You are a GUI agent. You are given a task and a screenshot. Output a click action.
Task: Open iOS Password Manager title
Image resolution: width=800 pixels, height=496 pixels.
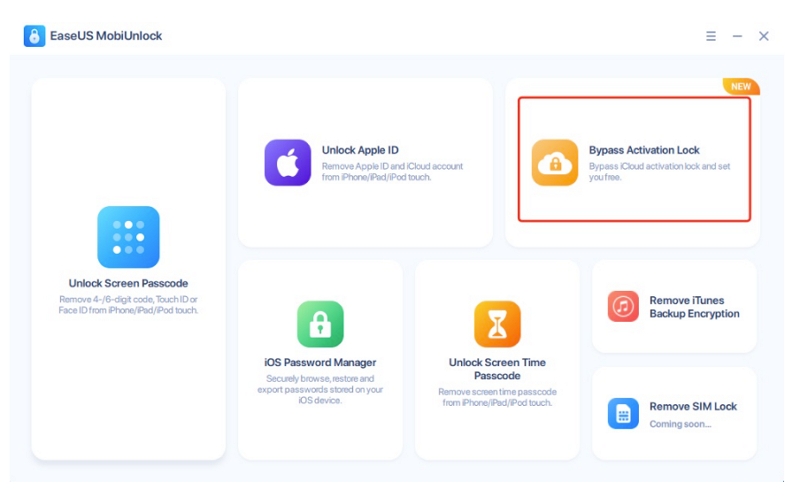tap(320, 362)
